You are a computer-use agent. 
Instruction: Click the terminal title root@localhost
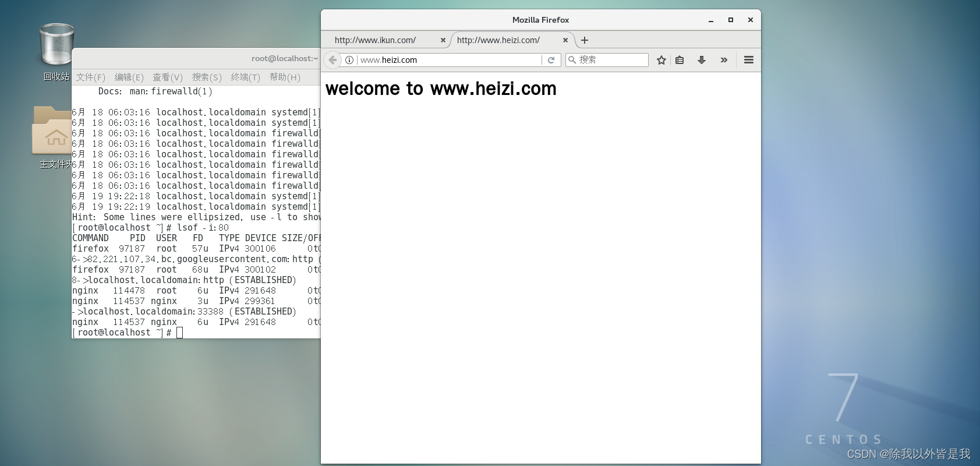click(284, 58)
